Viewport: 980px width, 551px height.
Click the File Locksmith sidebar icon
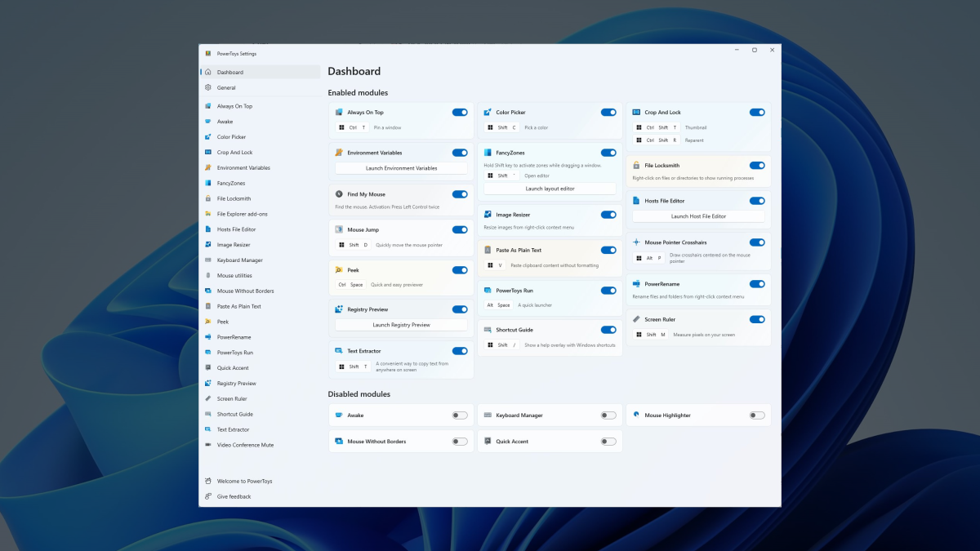click(x=208, y=198)
